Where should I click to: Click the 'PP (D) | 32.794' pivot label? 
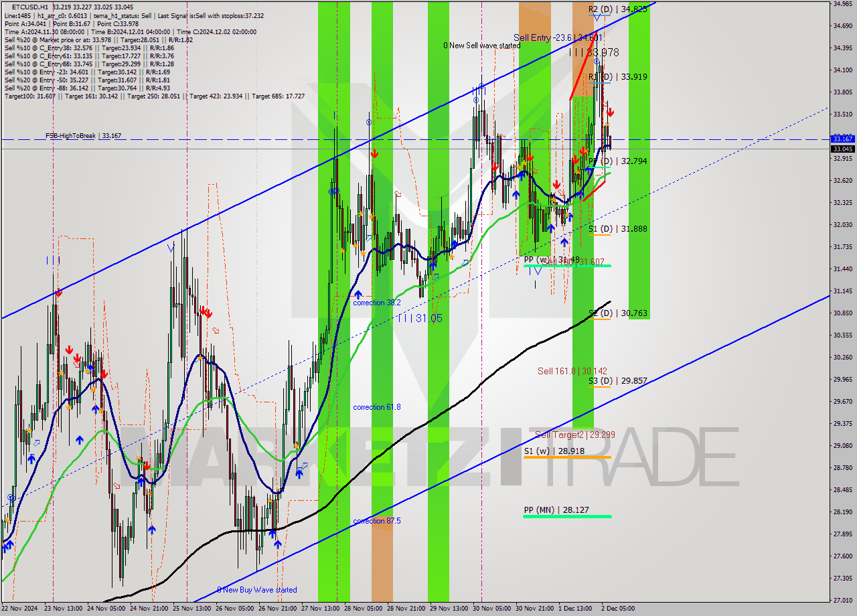(617, 161)
